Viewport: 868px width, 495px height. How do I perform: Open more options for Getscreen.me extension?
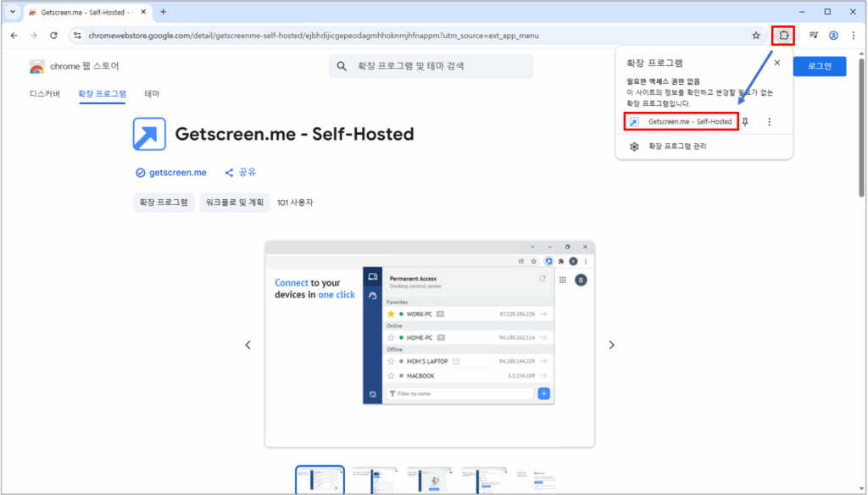(769, 122)
